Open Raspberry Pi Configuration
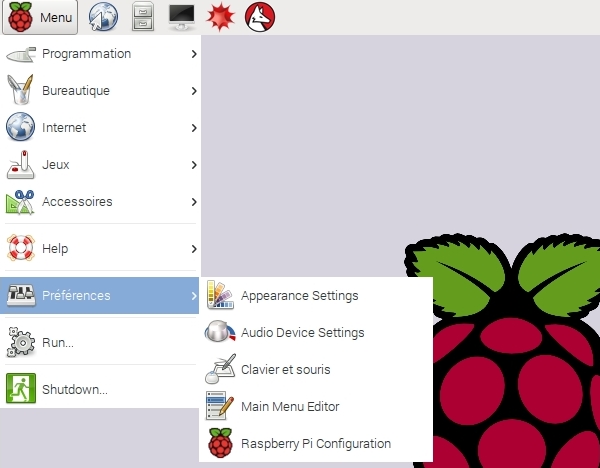Image resolution: width=600 pixels, height=468 pixels. click(x=316, y=444)
